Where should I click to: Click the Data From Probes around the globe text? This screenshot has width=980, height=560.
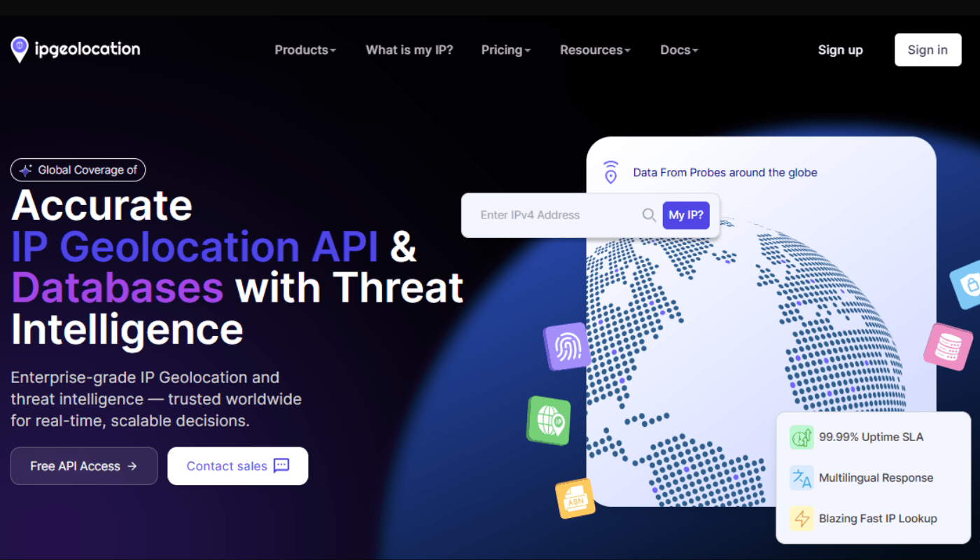725,172
